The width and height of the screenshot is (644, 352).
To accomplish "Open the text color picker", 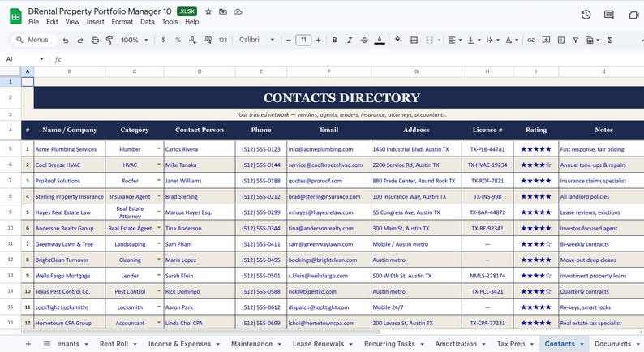I will click(x=380, y=41).
